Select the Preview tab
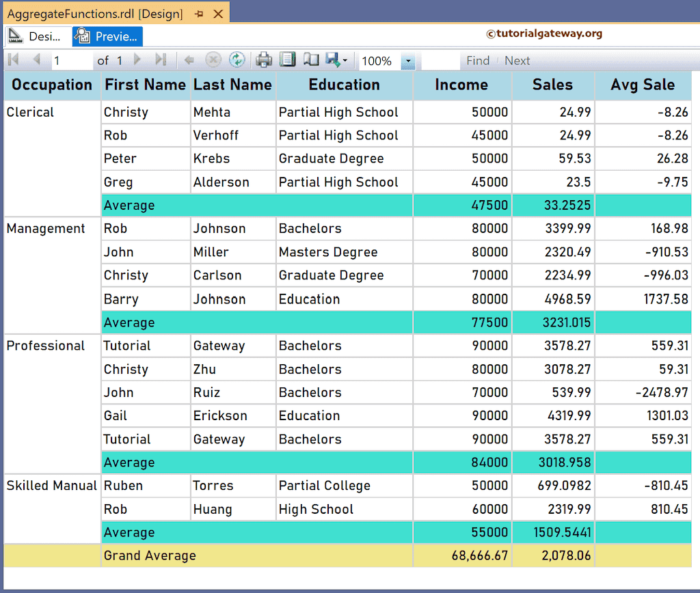Viewport: 700px width, 593px height. tap(106, 36)
